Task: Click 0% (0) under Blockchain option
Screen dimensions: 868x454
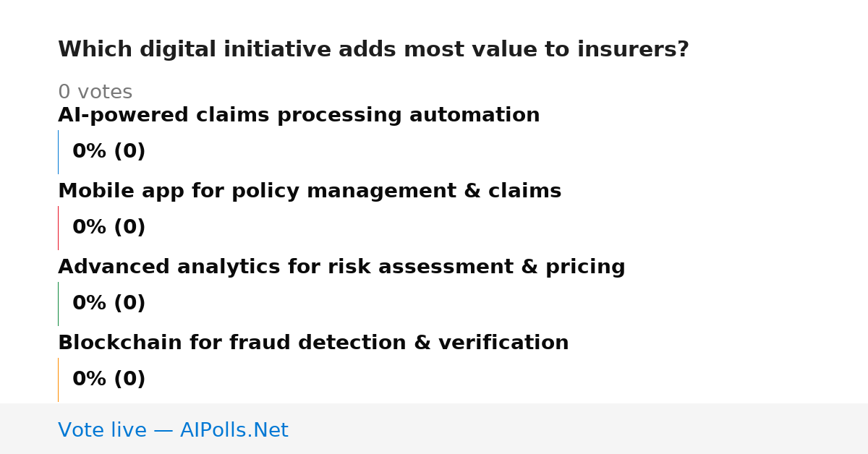Action: pyautogui.click(x=109, y=380)
